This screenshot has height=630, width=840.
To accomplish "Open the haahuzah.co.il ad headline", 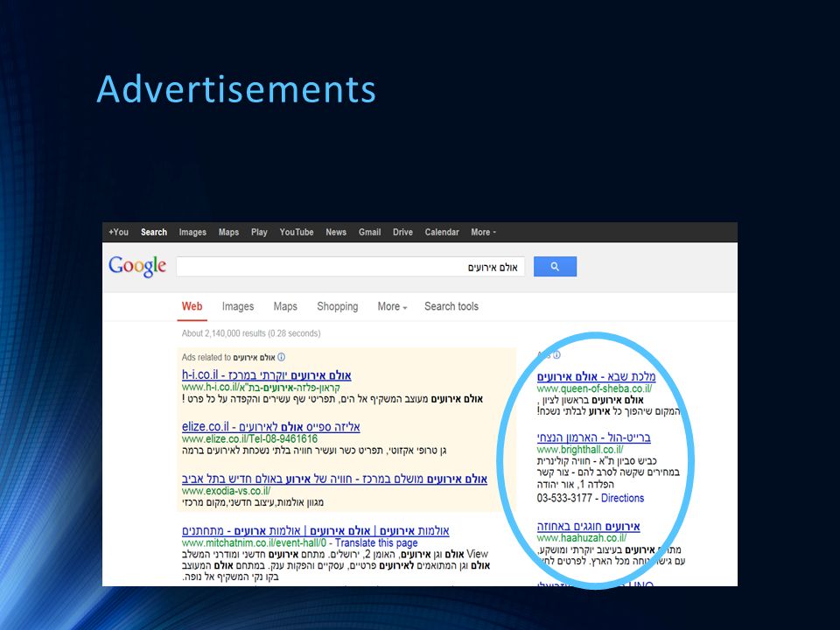I will 588,526.
